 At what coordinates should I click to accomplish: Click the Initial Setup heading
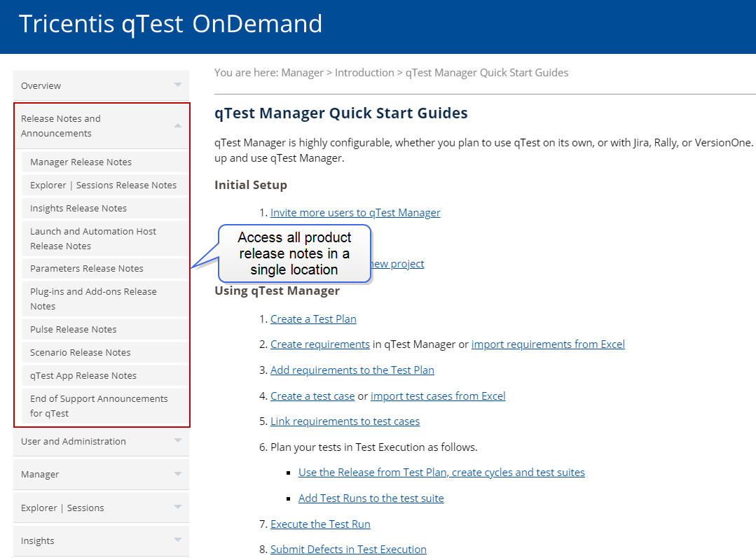click(251, 185)
